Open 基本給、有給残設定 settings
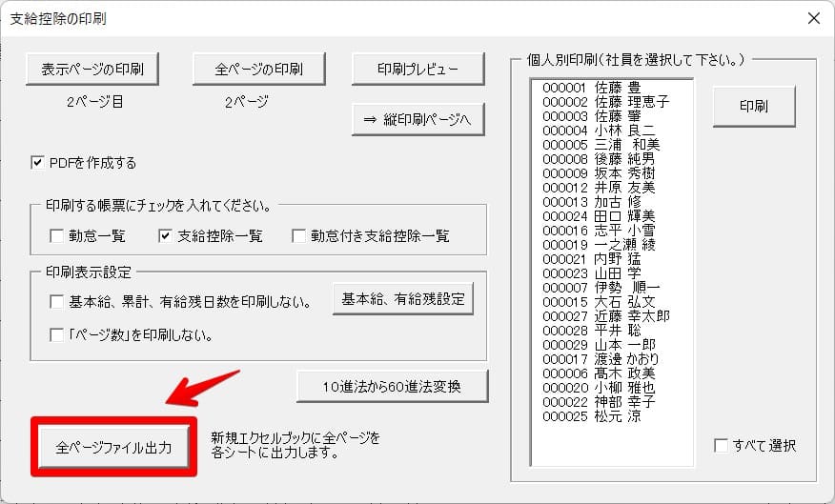The image size is (835, 504). pos(402,299)
